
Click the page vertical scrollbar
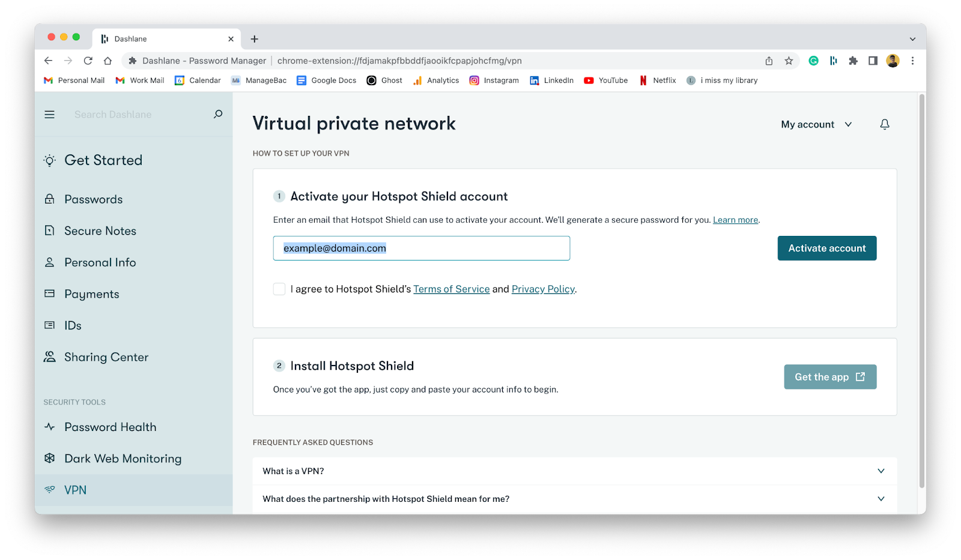[922, 291]
